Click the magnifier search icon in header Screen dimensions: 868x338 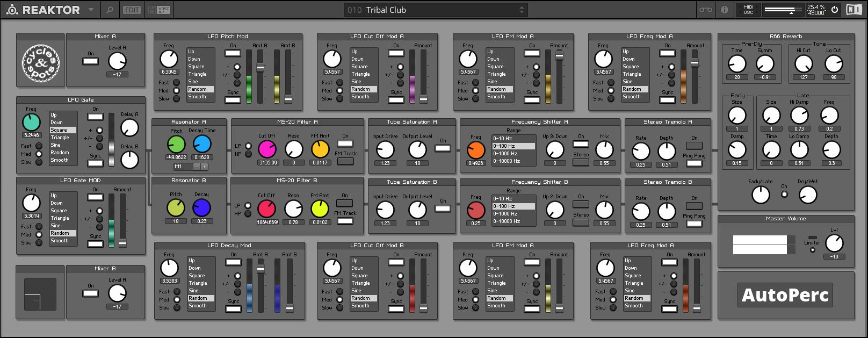[110, 10]
